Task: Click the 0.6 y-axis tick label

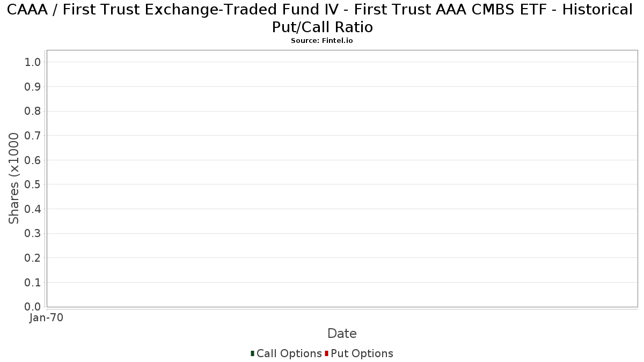Action: (x=33, y=160)
